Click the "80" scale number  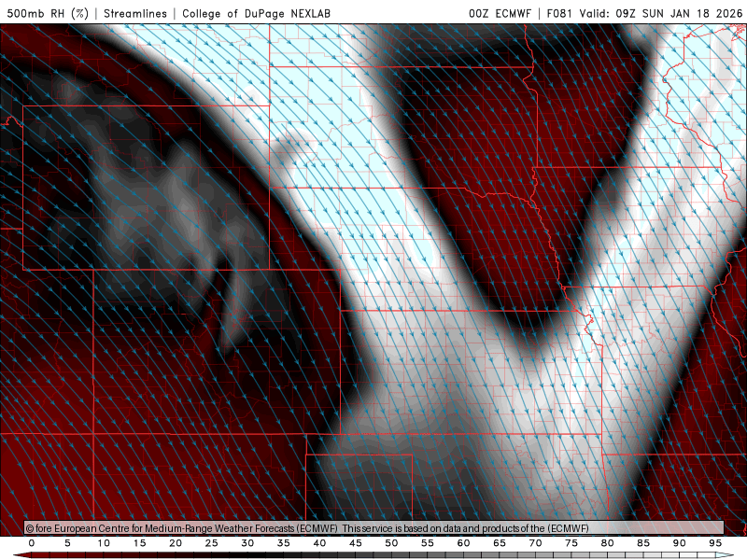(607, 543)
